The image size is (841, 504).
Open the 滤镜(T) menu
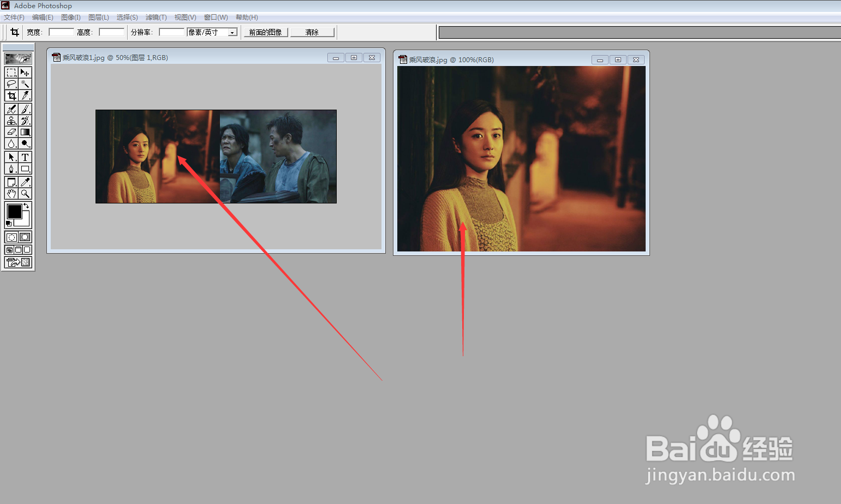coord(156,17)
